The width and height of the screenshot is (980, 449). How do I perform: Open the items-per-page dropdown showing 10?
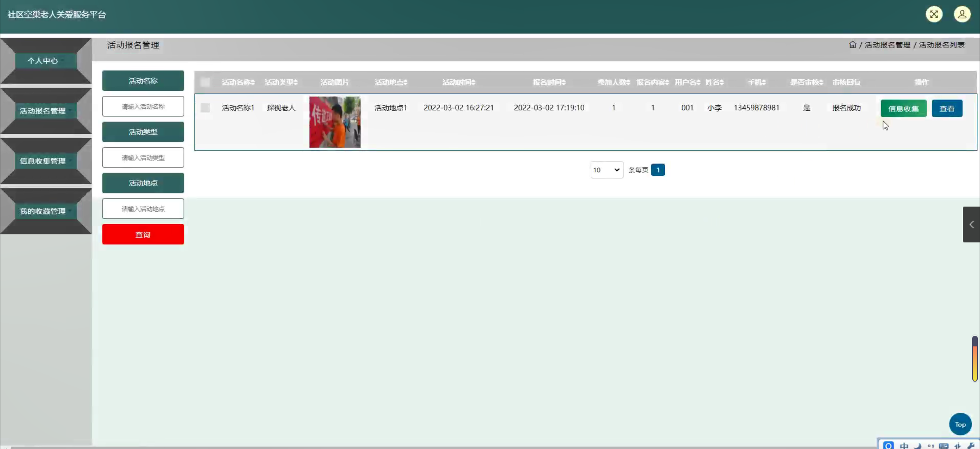606,170
